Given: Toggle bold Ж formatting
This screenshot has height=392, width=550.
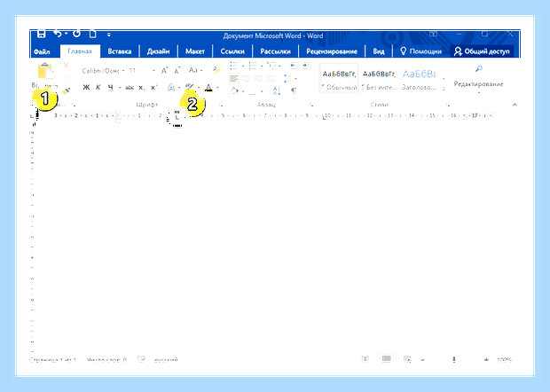Looking at the screenshot, I should click(86, 87).
